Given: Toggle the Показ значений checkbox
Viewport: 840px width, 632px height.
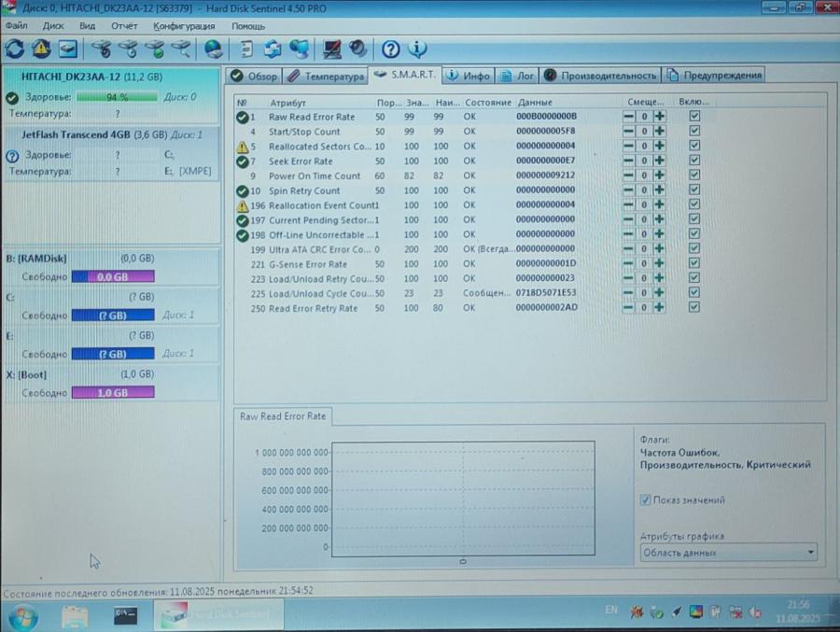Looking at the screenshot, I should 646,500.
